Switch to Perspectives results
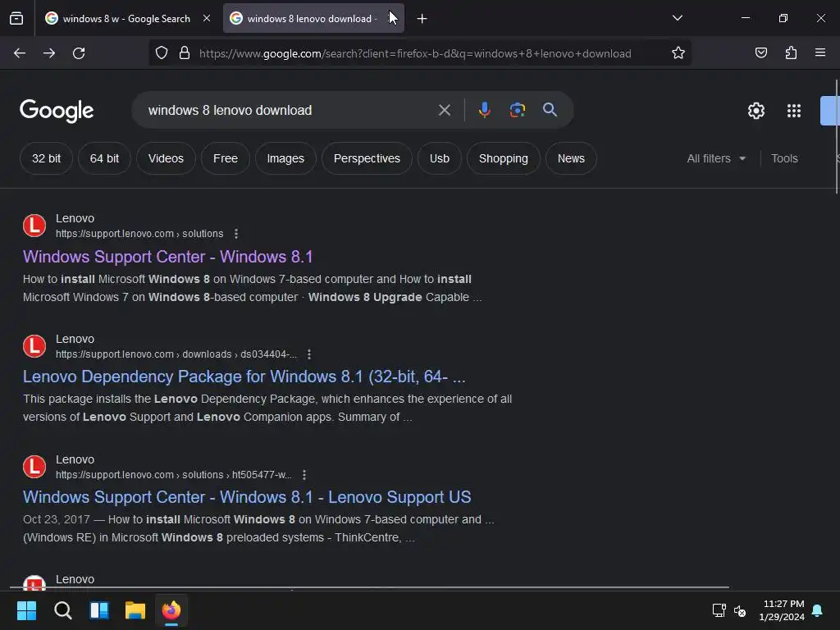This screenshot has height=630, width=840. [367, 158]
